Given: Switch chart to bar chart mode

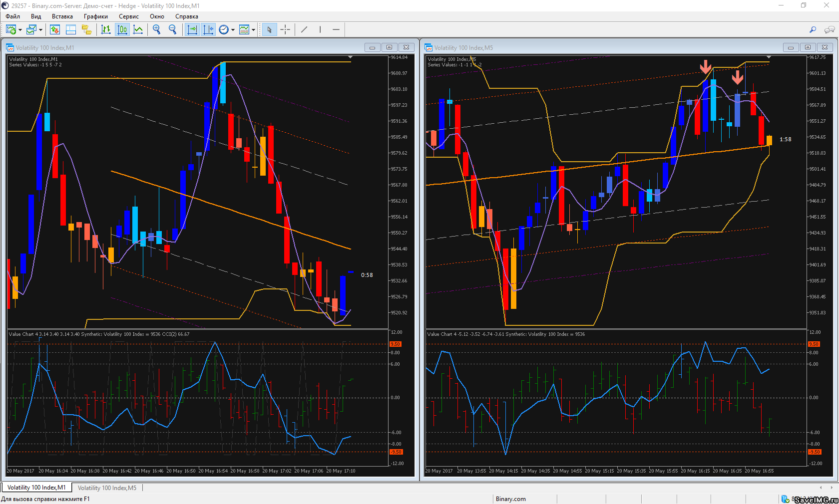Looking at the screenshot, I should coord(106,30).
